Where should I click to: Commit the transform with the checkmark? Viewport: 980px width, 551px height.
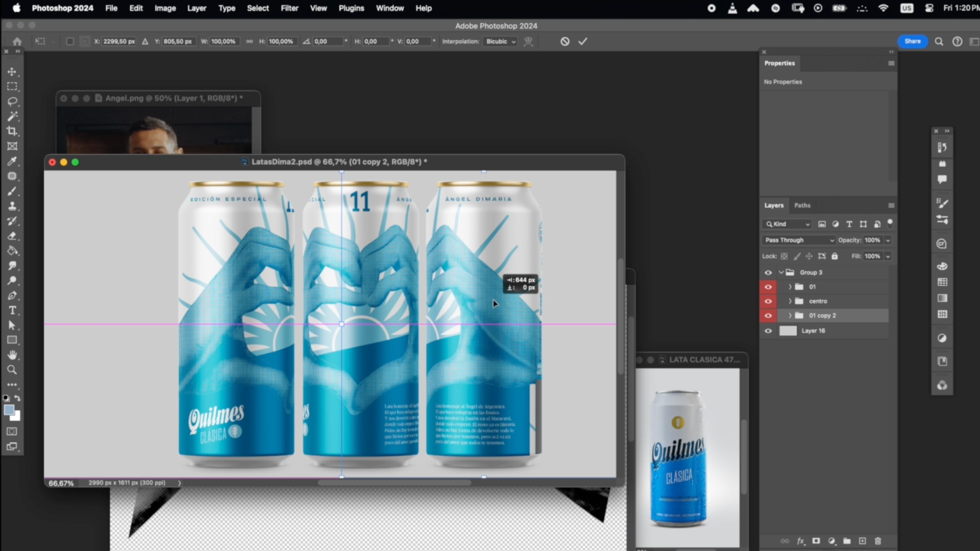[x=583, y=41]
